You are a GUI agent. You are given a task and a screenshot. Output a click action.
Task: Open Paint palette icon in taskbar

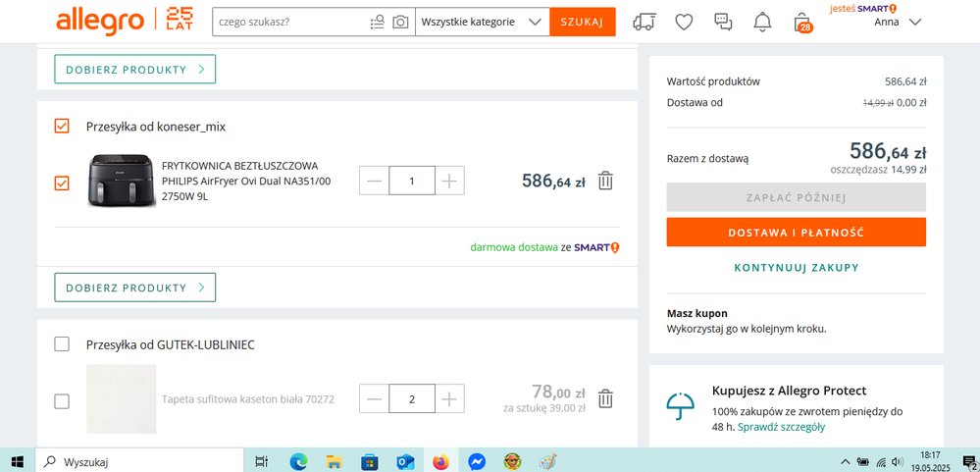(547, 462)
